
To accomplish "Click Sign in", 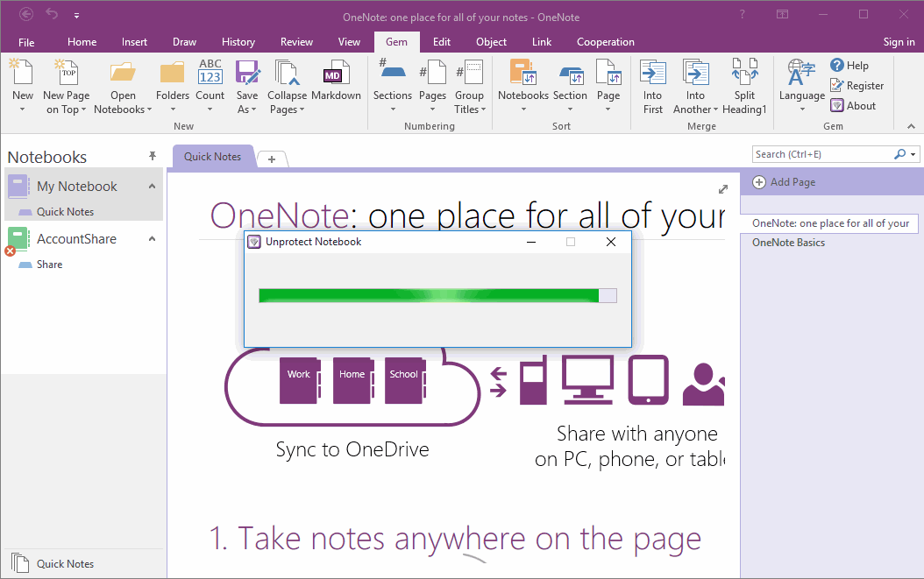I will pos(899,42).
